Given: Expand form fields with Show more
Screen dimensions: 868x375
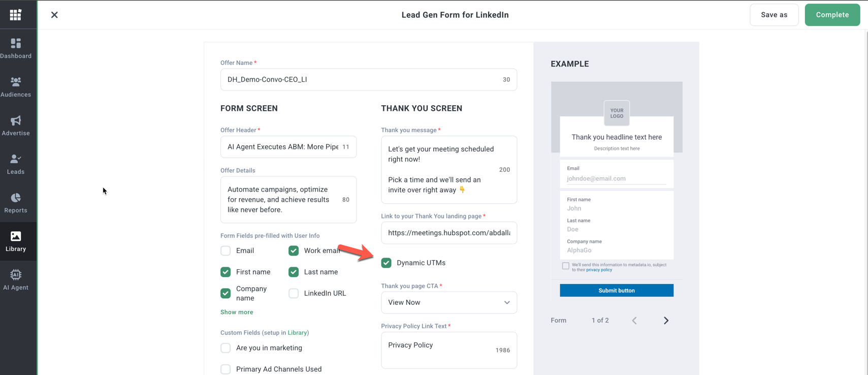Looking at the screenshot, I should pos(237,312).
